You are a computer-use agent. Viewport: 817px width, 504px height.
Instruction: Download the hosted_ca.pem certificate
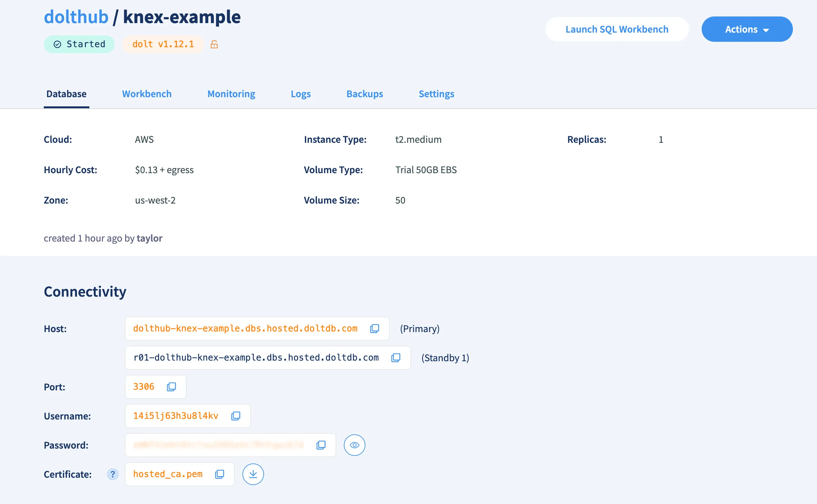coord(253,474)
